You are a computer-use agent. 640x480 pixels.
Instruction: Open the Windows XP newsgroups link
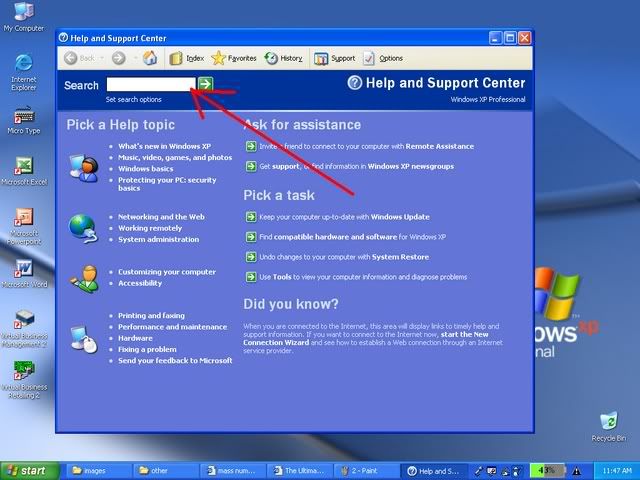[x=411, y=166]
